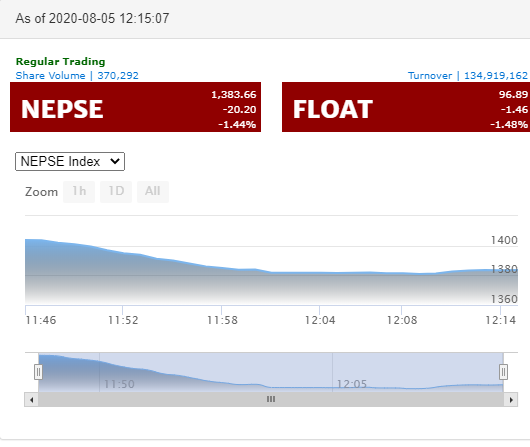Viewport: 530px width, 447px height.
Task: Click the 12:05 marker in navigator
Action: click(352, 384)
